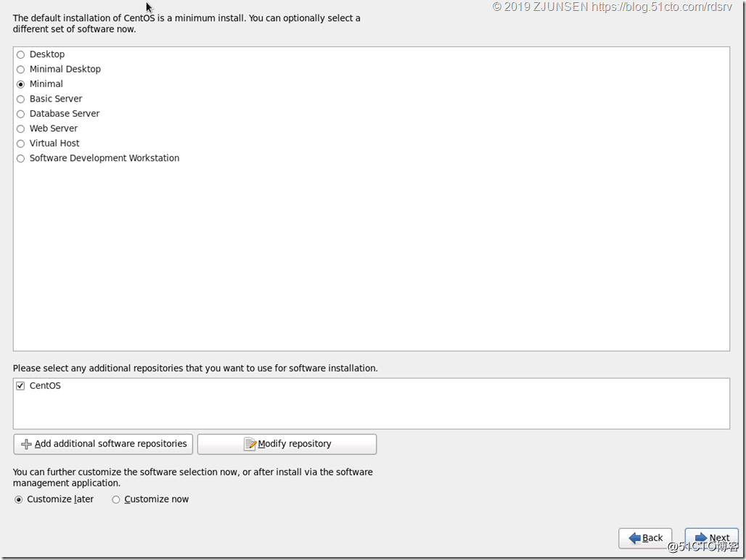Click the Modify repository button
The height and width of the screenshot is (560, 746).
click(x=287, y=444)
